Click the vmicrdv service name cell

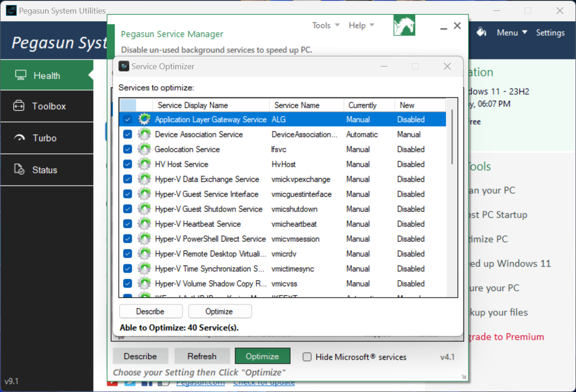[284, 254]
